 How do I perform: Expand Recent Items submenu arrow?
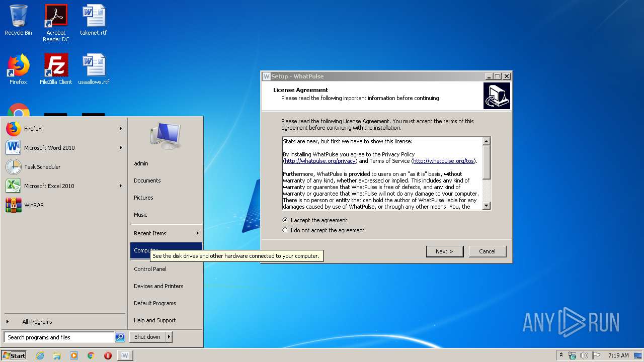tap(198, 233)
